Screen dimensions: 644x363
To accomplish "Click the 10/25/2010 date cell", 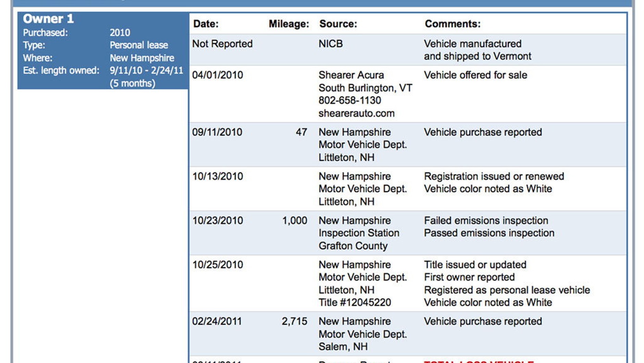I will click(x=218, y=265).
